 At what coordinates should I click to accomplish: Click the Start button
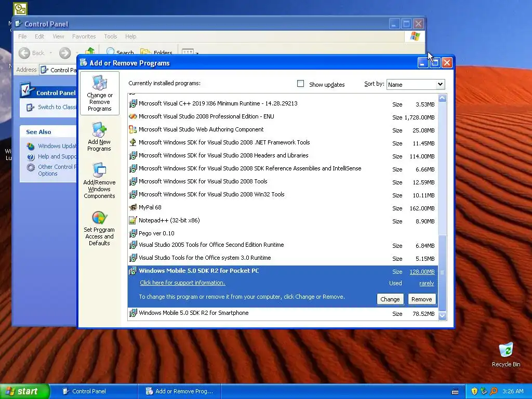pos(25,391)
